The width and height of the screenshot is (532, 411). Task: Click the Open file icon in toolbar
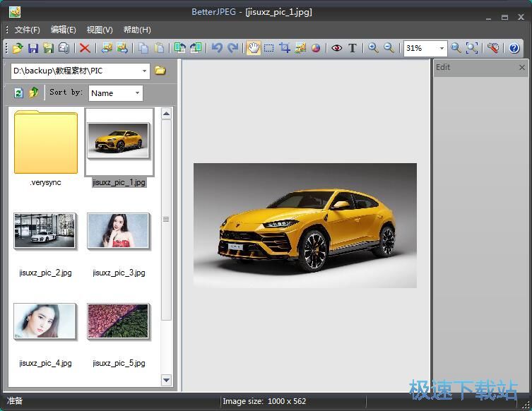18,48
